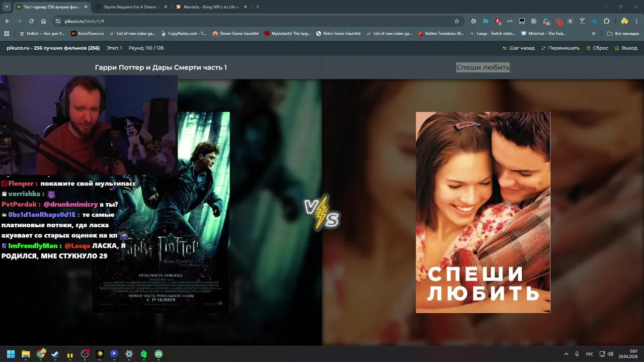Open the Chrome profile avatar

[624, 21]
